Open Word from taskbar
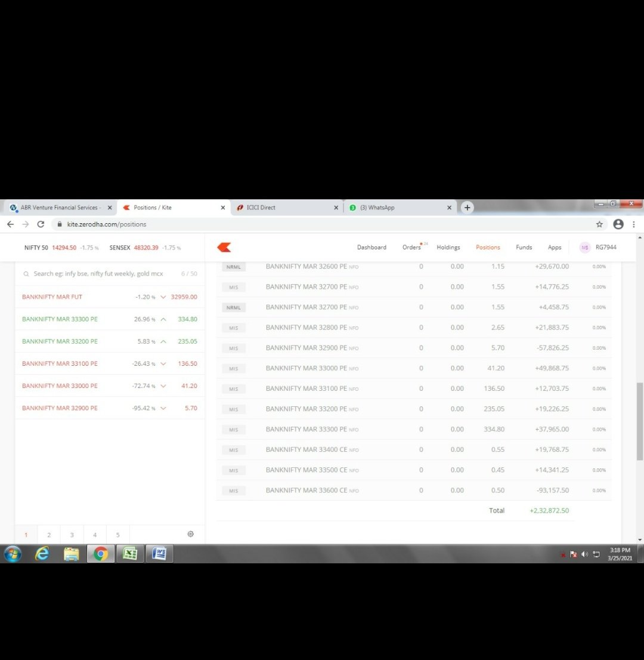The image size is (644, 660). [159, 554]
